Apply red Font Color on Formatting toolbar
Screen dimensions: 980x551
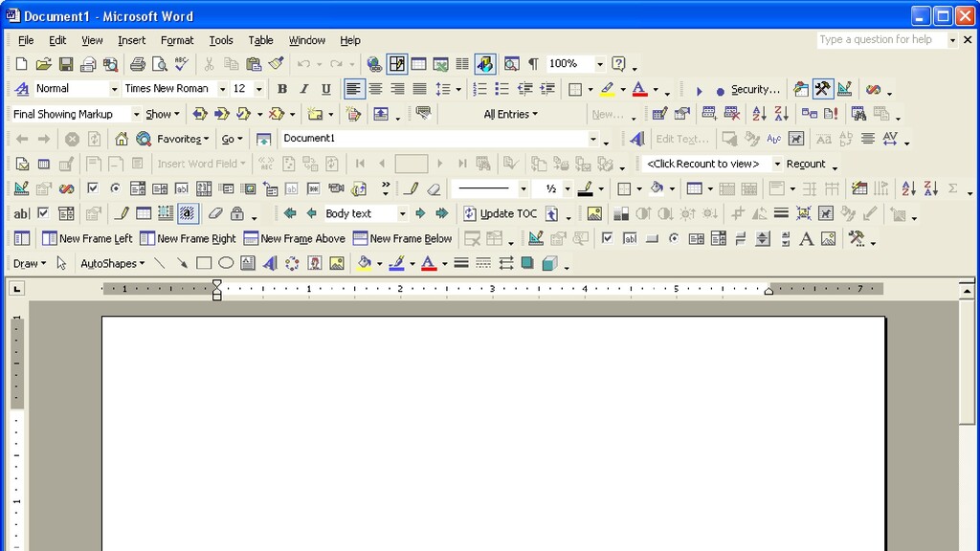pos(639,89)
